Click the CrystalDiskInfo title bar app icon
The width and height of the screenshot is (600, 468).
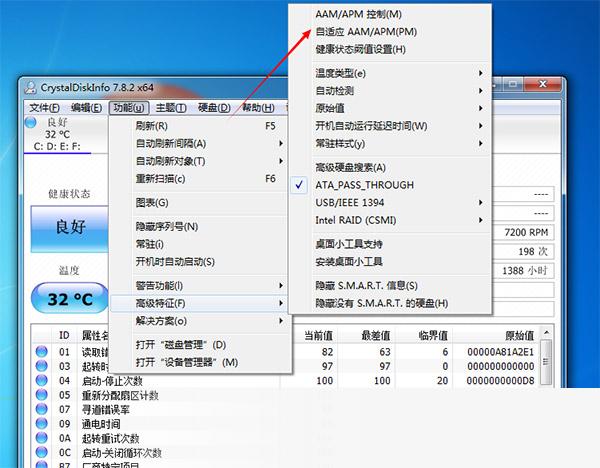[30, 87]
